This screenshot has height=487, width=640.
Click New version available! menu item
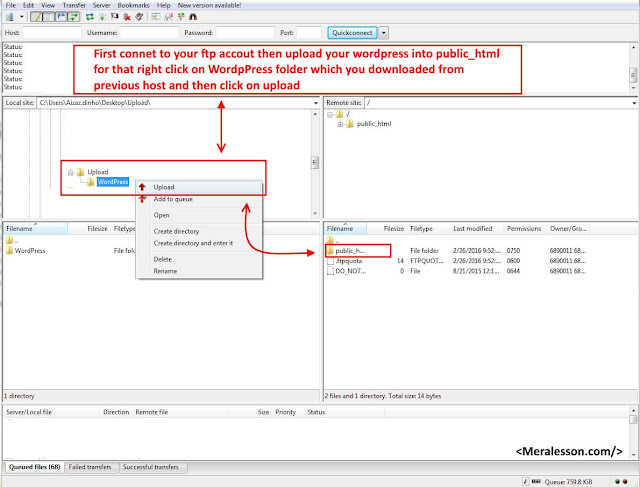[x=209, y=5]
